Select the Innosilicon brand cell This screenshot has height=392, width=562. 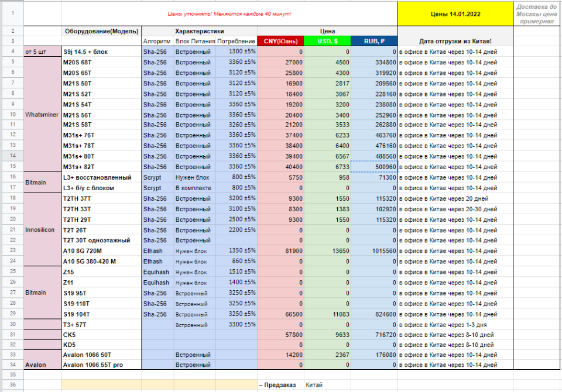point(43,230)
